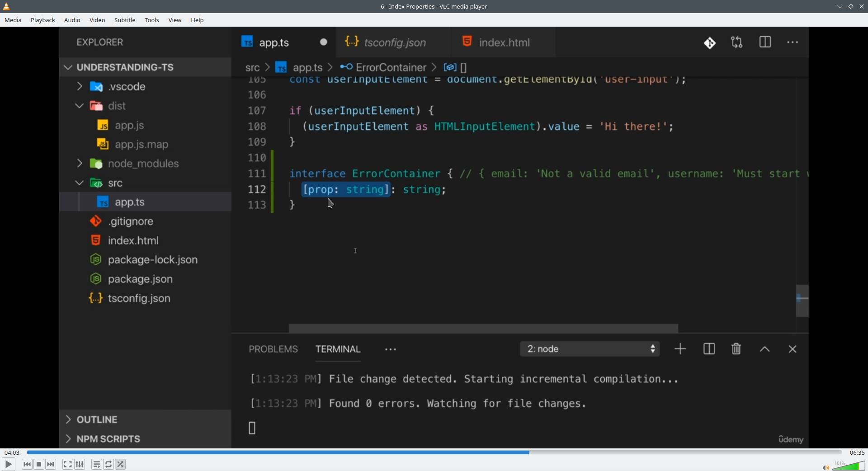This screenshot has width=868, height=471.
Task: Expand the OUTLINE section
Action: [x=145, y=419]
